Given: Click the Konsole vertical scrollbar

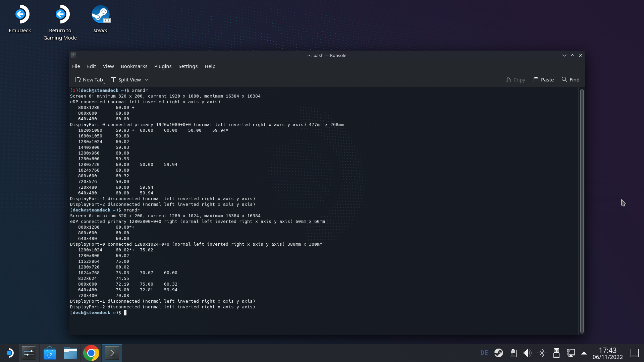Looking at the screenshot, I should click(x=582, y=211).
